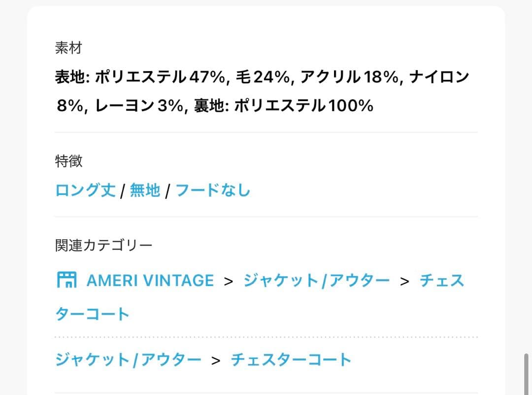Click the arrow separator in the bottom breadcrumb
The image size is (532, 395).
pos(216,359)
